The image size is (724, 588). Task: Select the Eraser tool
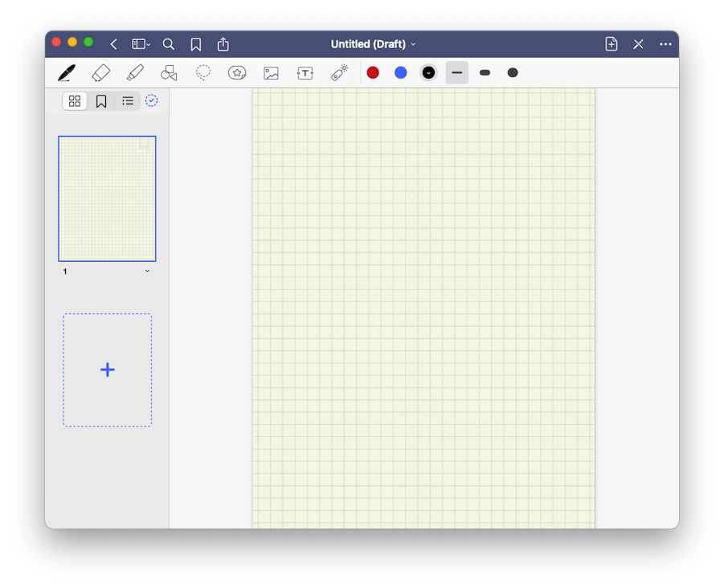tap(100, 73)
